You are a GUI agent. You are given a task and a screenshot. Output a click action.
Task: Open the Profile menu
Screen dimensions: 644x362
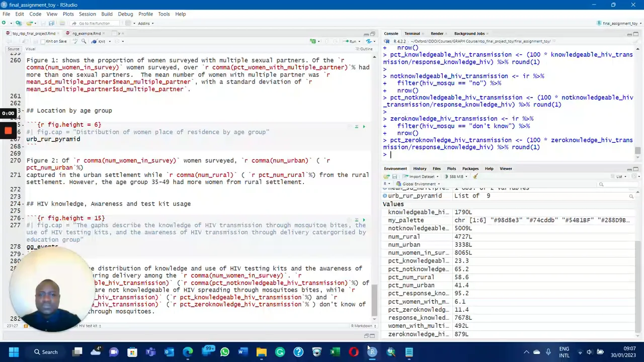click(145, 14)
